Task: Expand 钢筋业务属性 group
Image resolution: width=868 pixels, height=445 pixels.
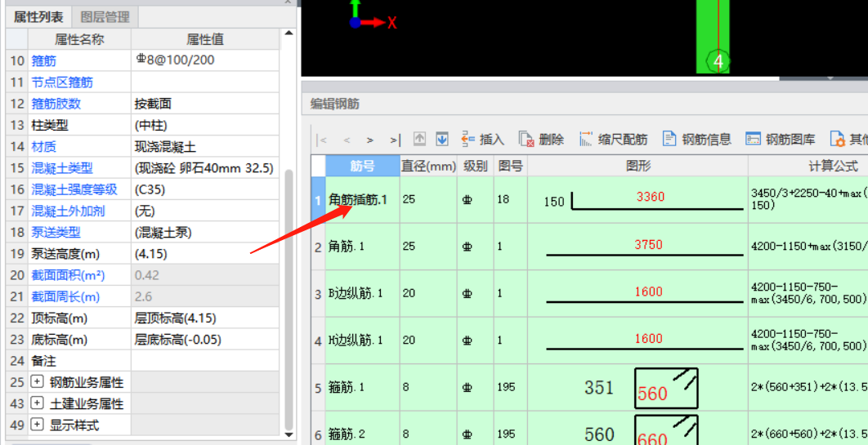Action: tap(37, 382)
